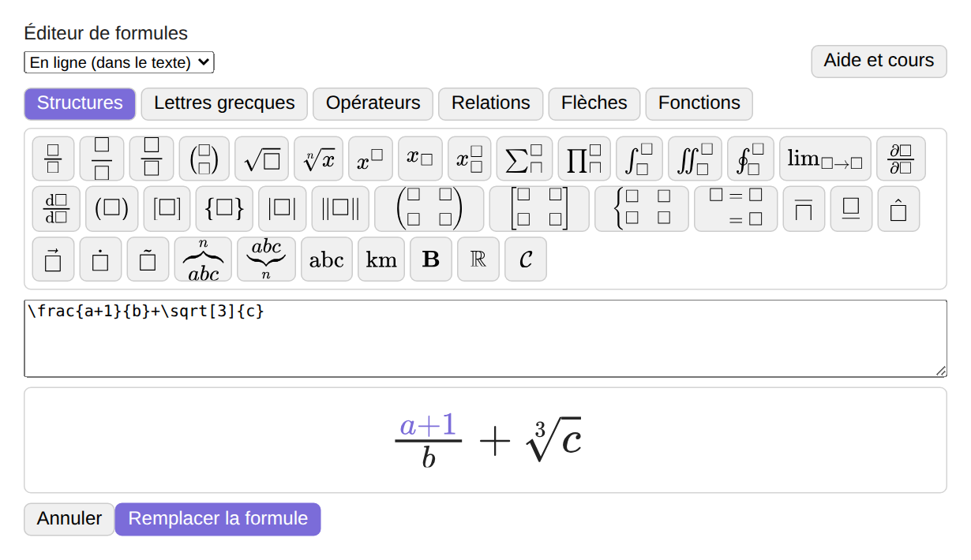The width and height of the screenshot is (971, 560).
Task: Open the Lettres grecques tab
Action: pyautogui.click(x=224, y=103)
